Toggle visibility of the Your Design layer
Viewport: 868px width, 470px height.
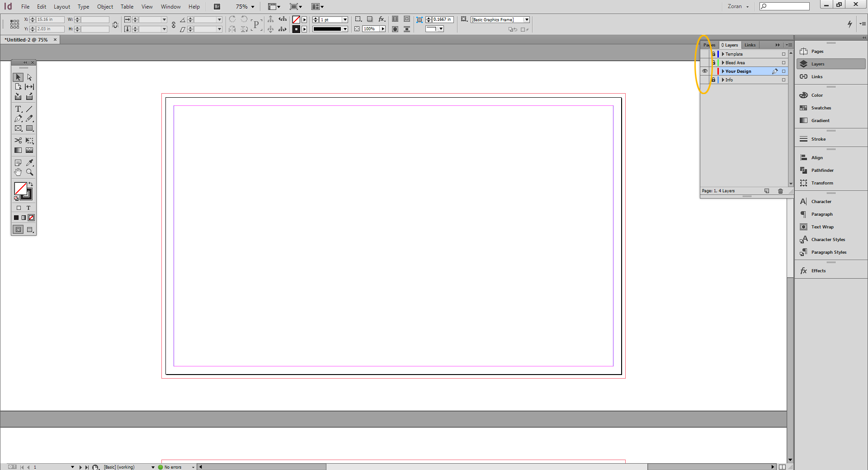(x=705, y=71)
